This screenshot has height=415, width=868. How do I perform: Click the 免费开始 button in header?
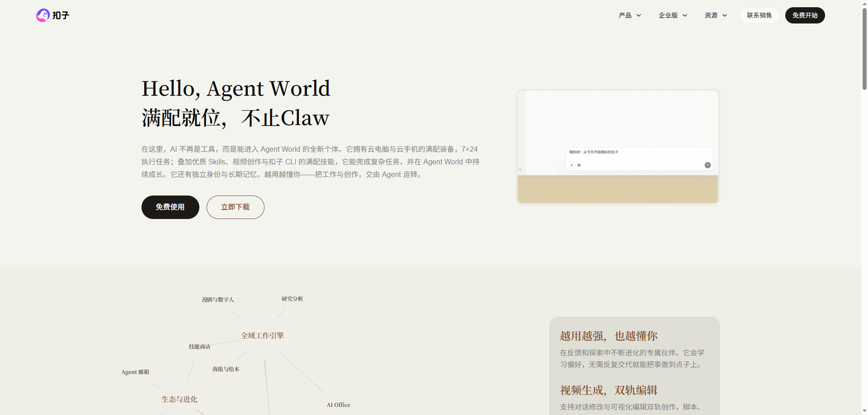click(x=805, y=15)
